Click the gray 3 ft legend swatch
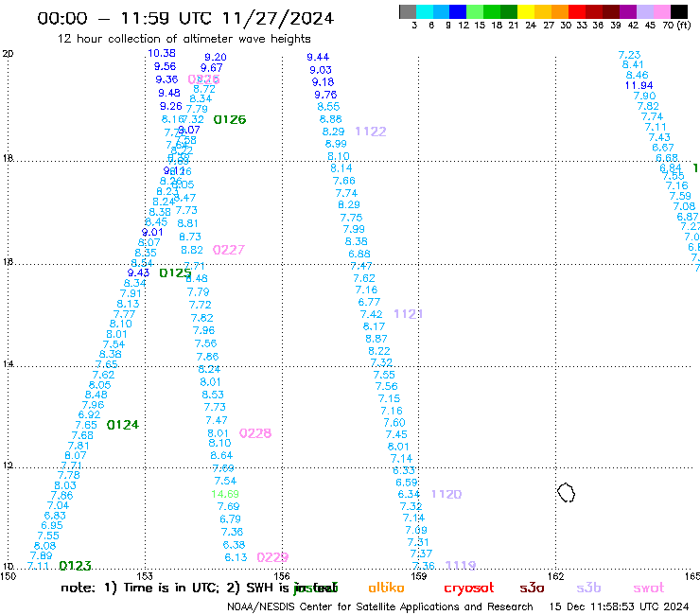 (408, 11)
